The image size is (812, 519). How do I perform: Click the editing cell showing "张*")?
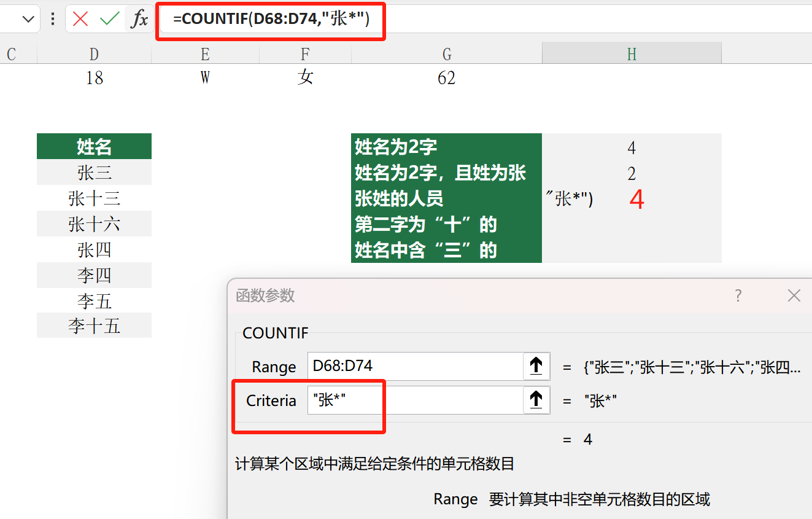tap(632, 199)
